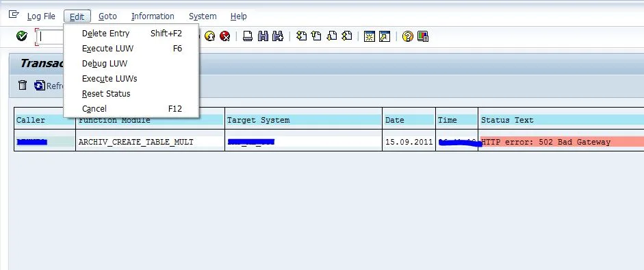This screenshot has width=644, height=270.
Task: Click the Status Text column header
Action: tap(562, 120)
